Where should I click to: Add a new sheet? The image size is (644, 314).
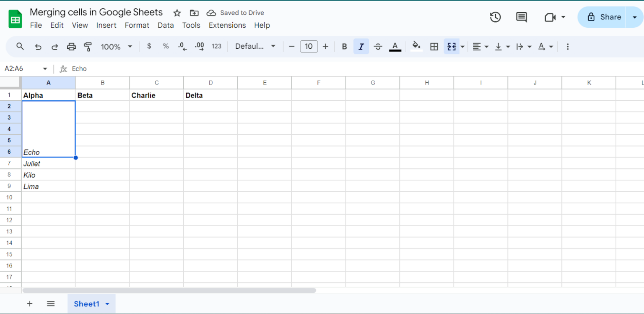[29, 304]
